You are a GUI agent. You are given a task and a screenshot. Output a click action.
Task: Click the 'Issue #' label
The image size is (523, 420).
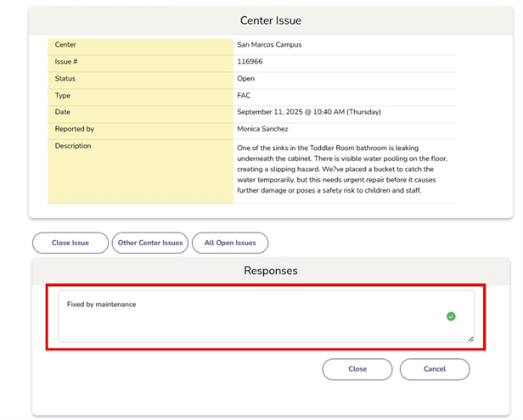[66, 62]
